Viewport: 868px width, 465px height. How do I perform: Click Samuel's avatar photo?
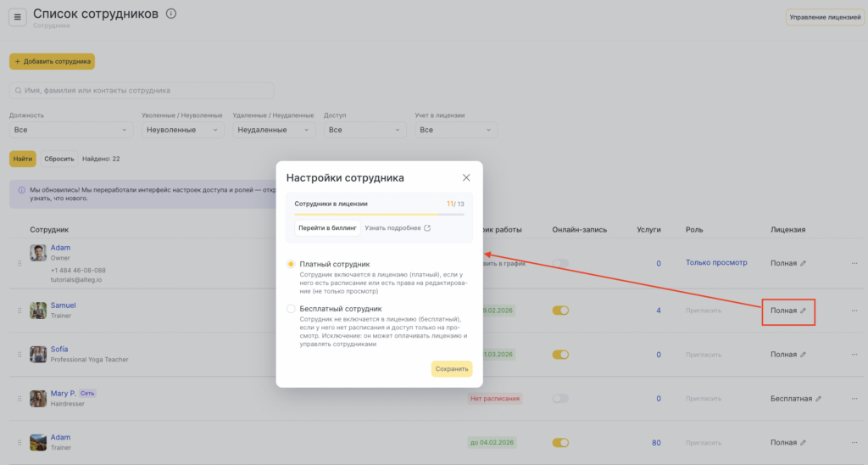tap(38, 311)
